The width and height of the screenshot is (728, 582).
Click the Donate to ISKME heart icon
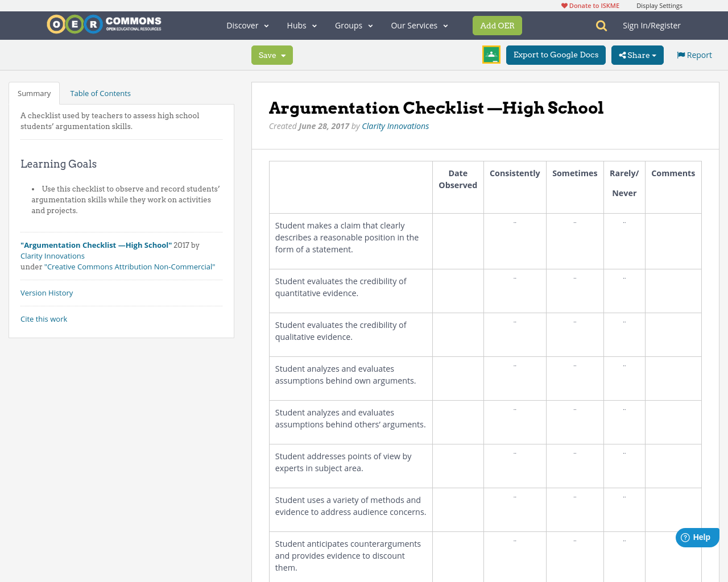click(x=563, y=5)
